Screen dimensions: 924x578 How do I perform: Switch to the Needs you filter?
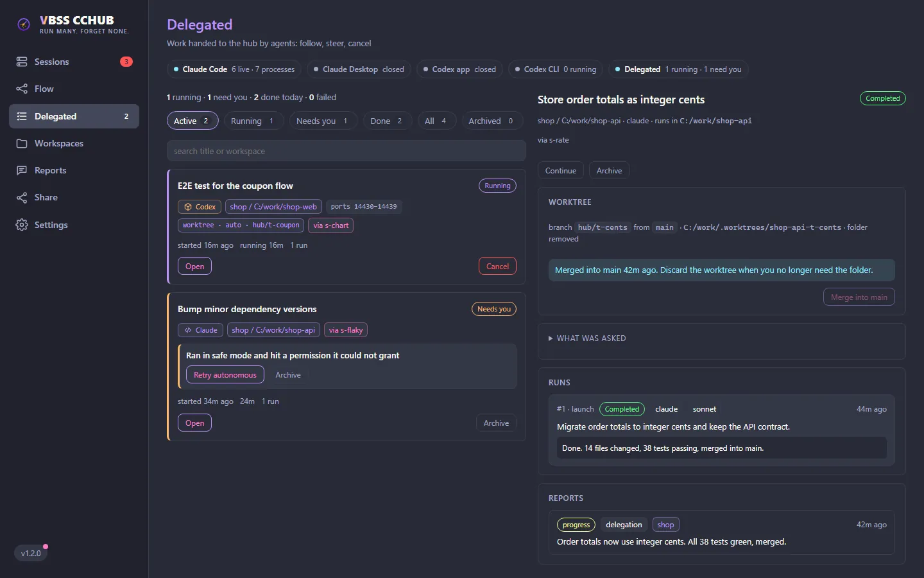point(323,121)
